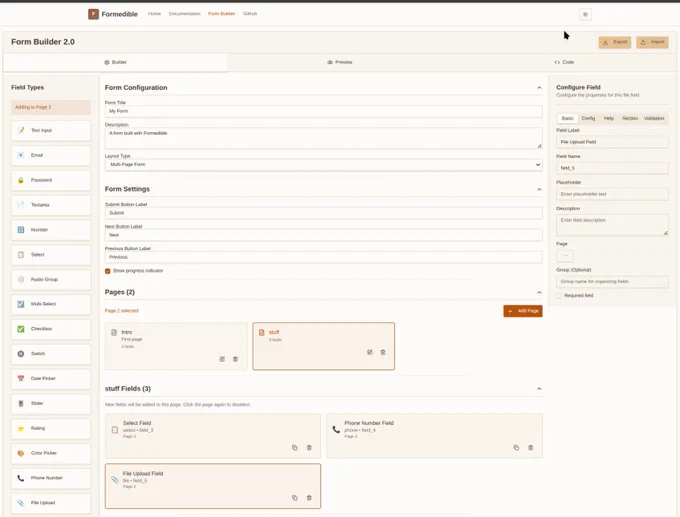Add an Email field type
The width and height of the screenshot is (680, 517).
[51, 155]
